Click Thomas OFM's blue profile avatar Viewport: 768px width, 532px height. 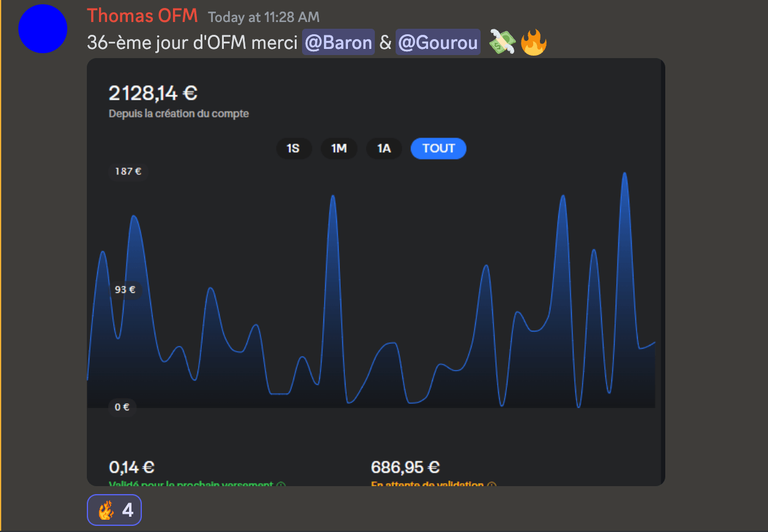pyautogui.click(x=42, y=29)
